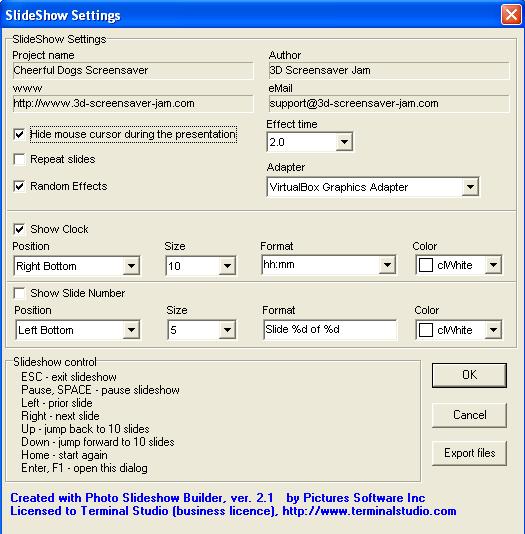Click the Project name field
This screenshot has height=534, width=525.
pyautogui.click(x=133, y=70)
